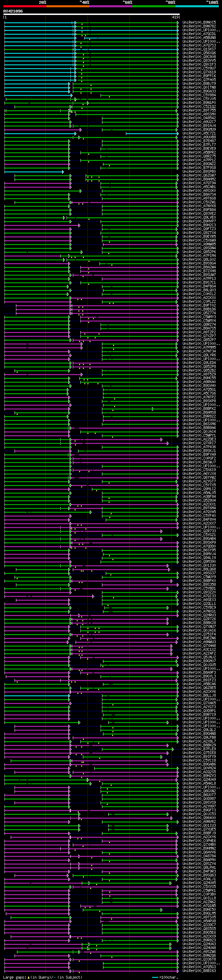Image resolution: width=222 pixels, height=980 pixels.
Task: Click the green ~80% identity legend segment
Action: (x=154, y=7)
